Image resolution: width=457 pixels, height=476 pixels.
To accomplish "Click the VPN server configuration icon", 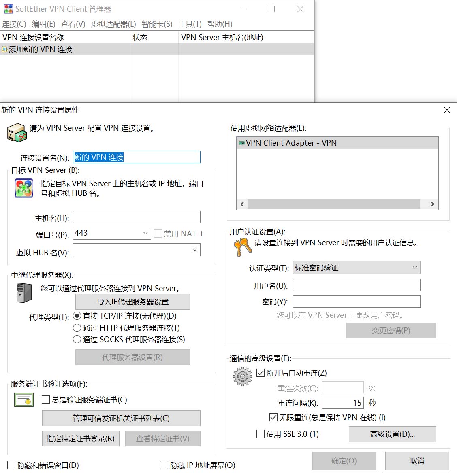I will click(x=17, y=133).
